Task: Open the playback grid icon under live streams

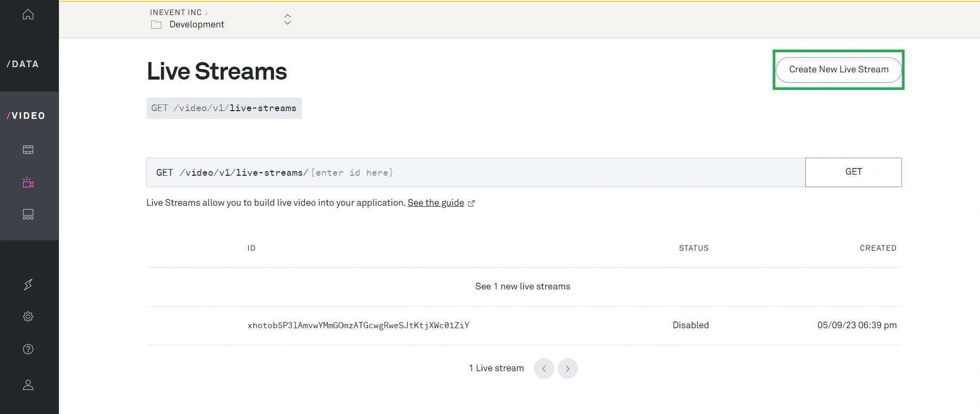Action: tap(28, 214)
